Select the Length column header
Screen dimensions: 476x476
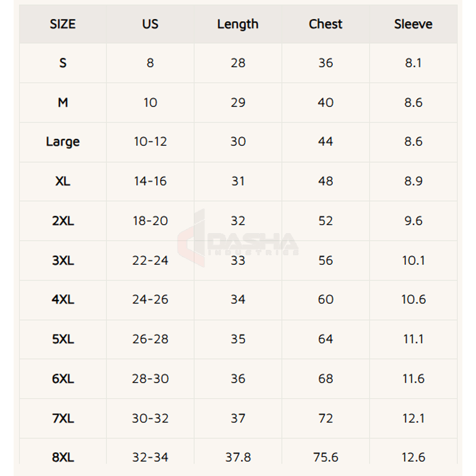(x=238, y=24)
